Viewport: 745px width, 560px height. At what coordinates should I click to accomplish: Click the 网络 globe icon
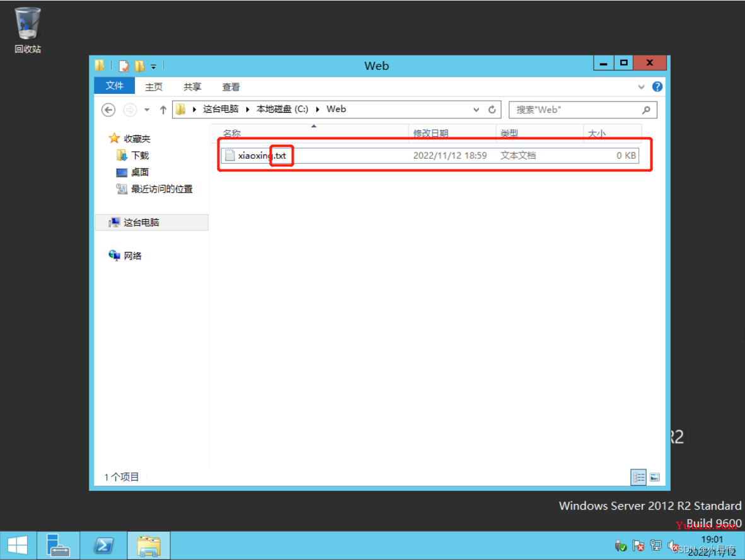(114, 256)
